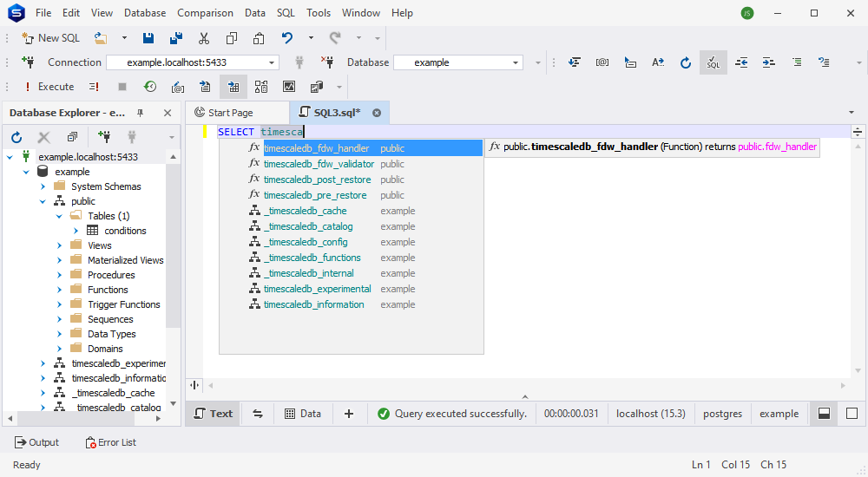Click the Execute button
This screenshot has width=868, height=477.
pyautogui.click(x=49, y=87)
